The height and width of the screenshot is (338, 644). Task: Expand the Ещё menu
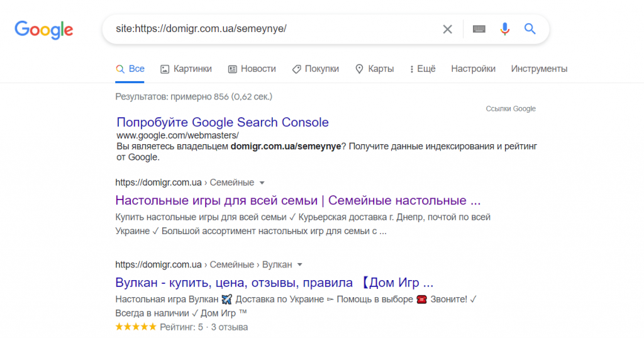(x=423, y=69)
